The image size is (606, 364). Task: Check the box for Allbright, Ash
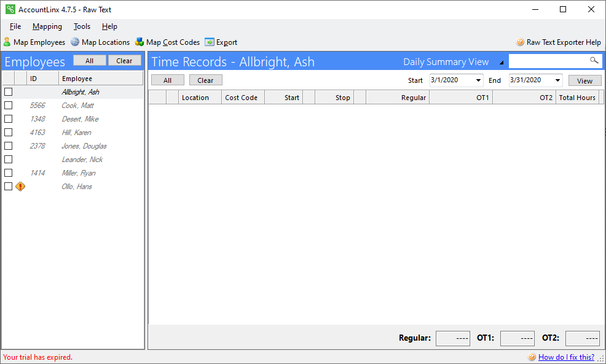8,92
